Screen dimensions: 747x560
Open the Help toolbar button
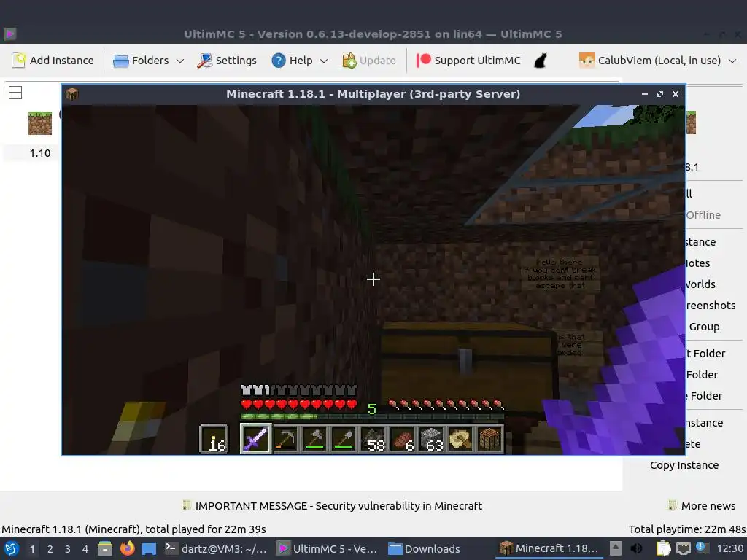tap(292, 61)
